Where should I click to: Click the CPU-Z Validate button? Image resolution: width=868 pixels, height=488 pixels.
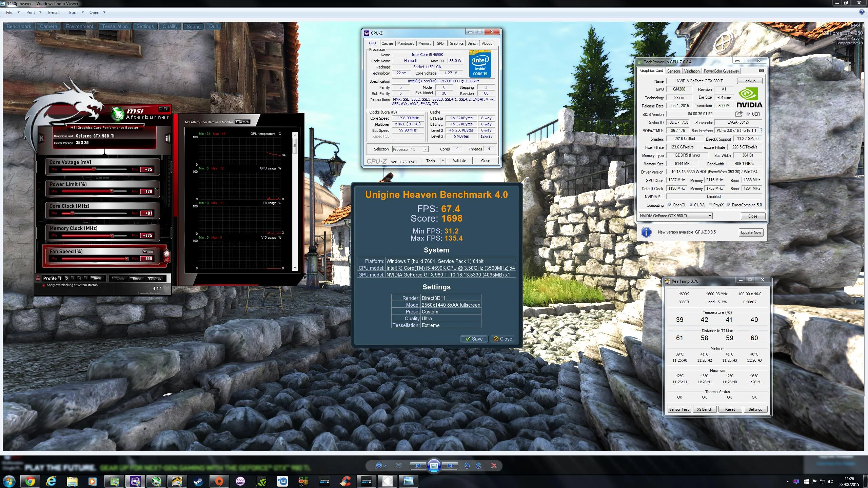(x=459, y=161)
